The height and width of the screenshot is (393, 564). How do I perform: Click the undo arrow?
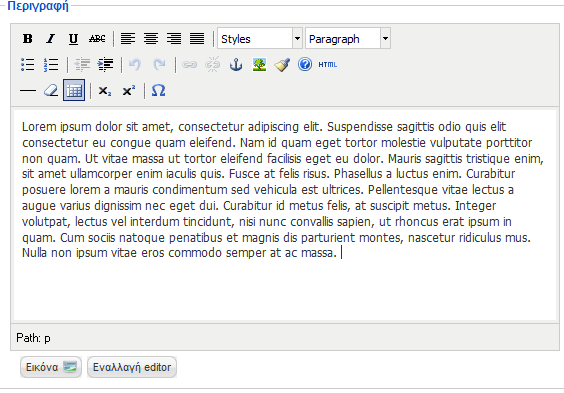136,65
